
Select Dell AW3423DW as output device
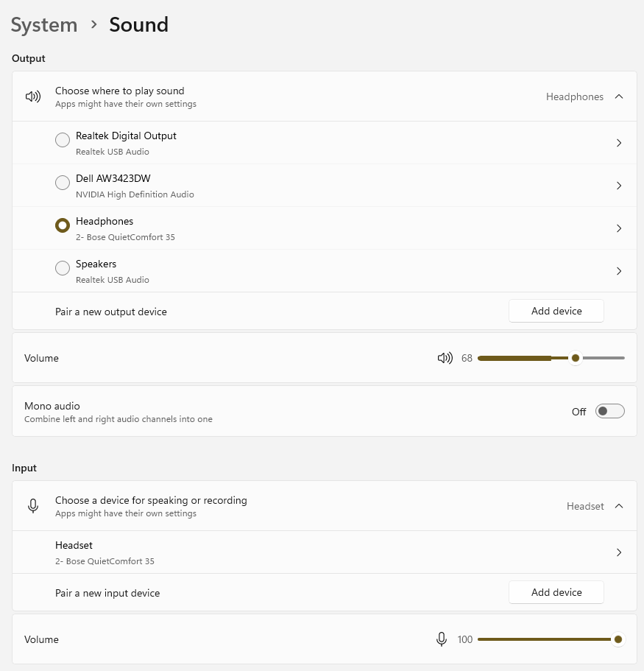tap(63, 183)
